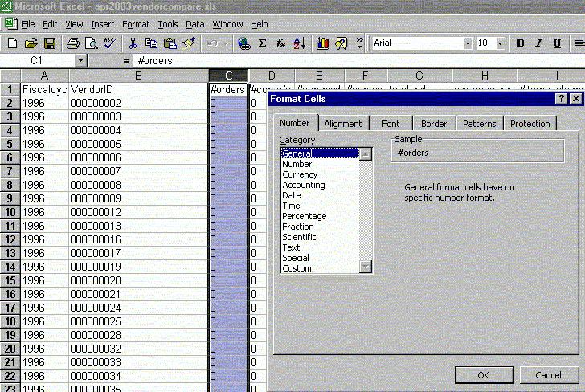Open the Help menu
Screen dimensions: 585x392
pyautogui.click(x=259, y=24)
